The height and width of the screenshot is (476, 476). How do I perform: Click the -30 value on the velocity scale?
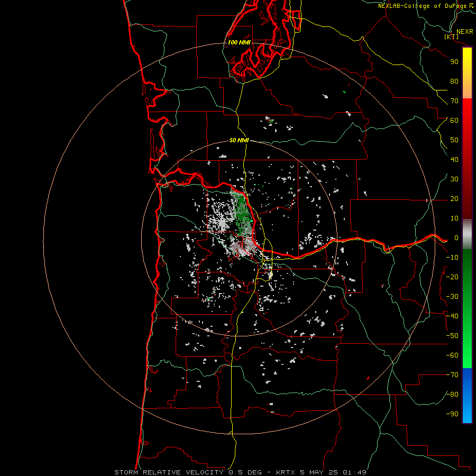[452, 297]
